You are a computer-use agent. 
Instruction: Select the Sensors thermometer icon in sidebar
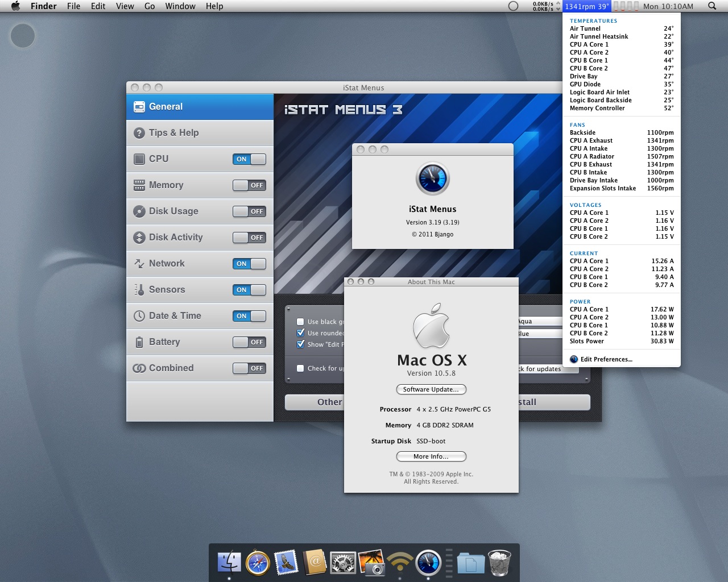pyautogui.click(x=139, y=290)
